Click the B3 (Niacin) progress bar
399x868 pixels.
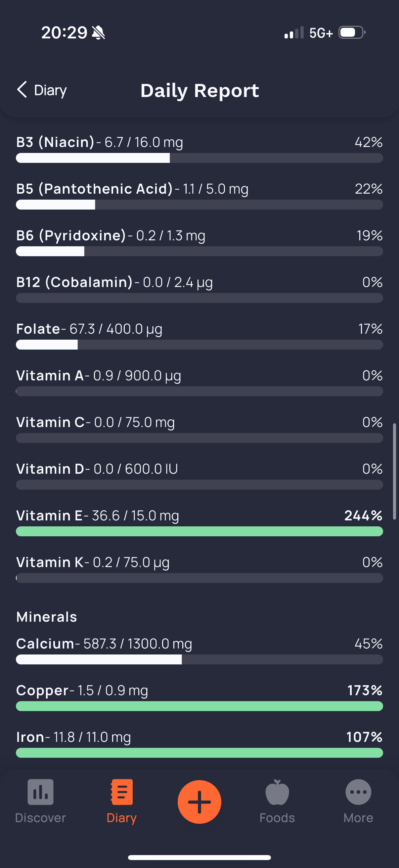(x=199, y=158)
